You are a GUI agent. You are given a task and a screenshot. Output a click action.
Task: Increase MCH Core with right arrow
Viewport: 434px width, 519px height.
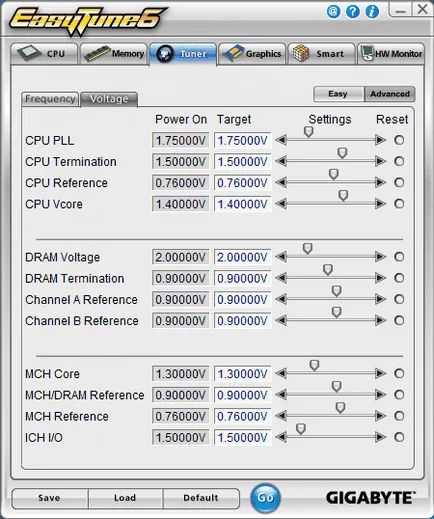tap(380, 373)
